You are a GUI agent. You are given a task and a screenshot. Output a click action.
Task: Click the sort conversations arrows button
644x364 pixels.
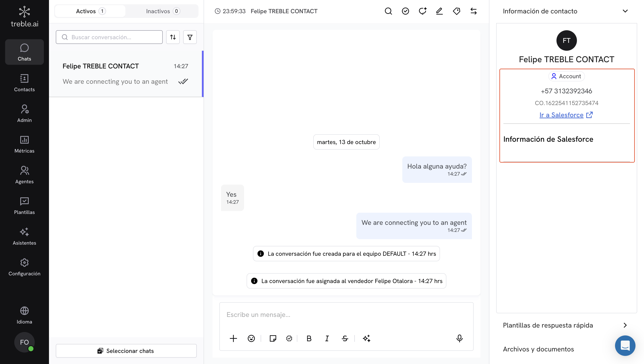click(173, 37)
